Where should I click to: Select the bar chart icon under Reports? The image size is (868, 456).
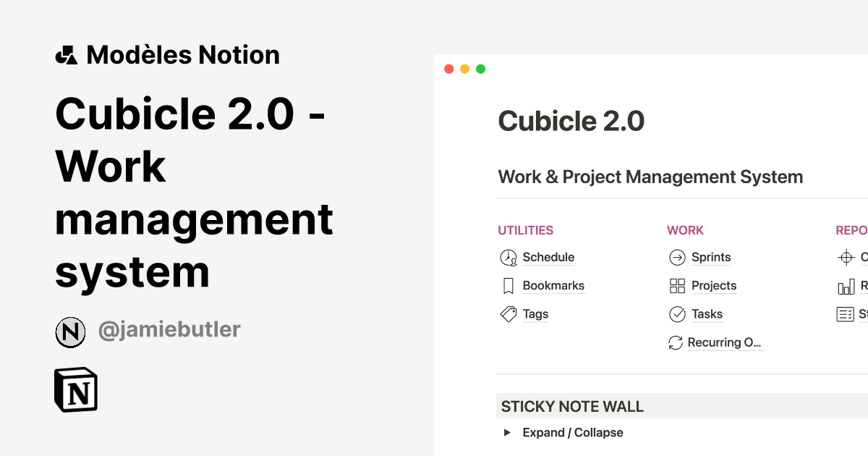pos(845,285)
